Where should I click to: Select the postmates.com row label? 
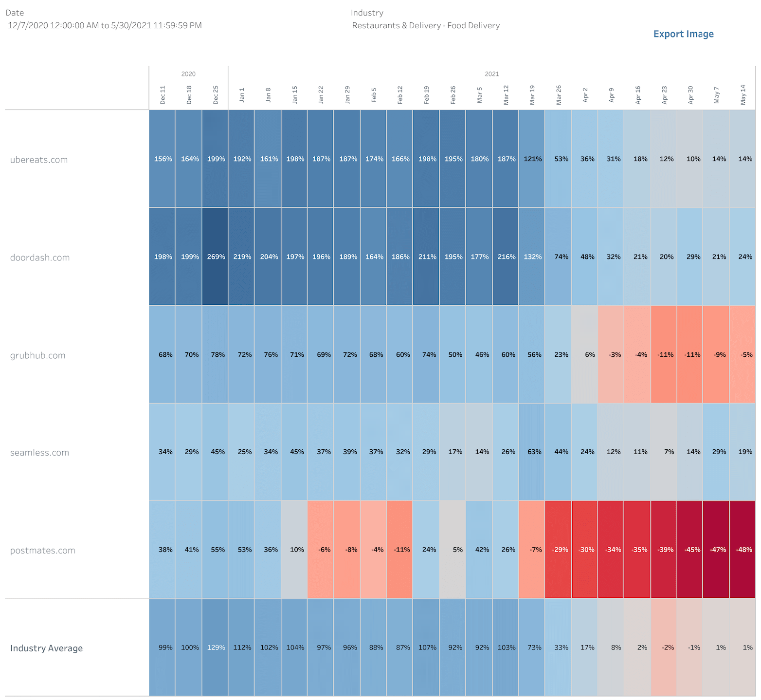click(x=43, y=551)
